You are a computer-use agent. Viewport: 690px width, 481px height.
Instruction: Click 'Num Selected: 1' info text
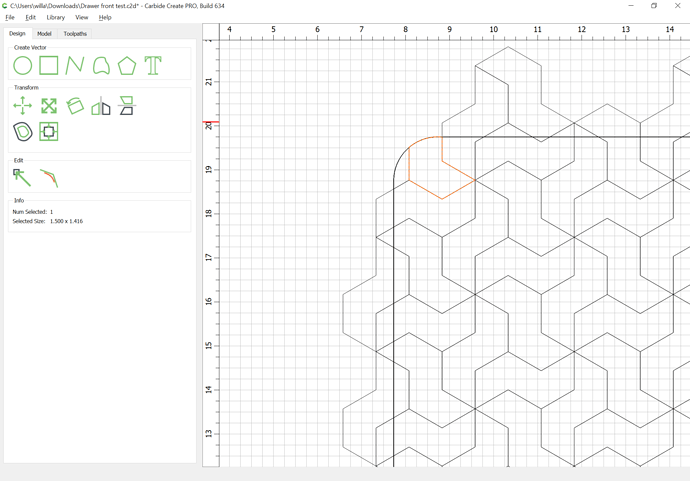pos(33,212)
